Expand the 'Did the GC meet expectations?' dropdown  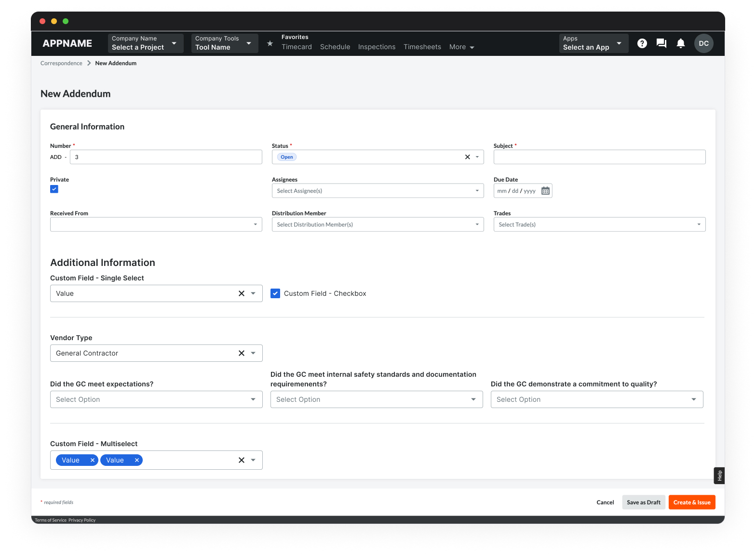click(x=156, y=399)
